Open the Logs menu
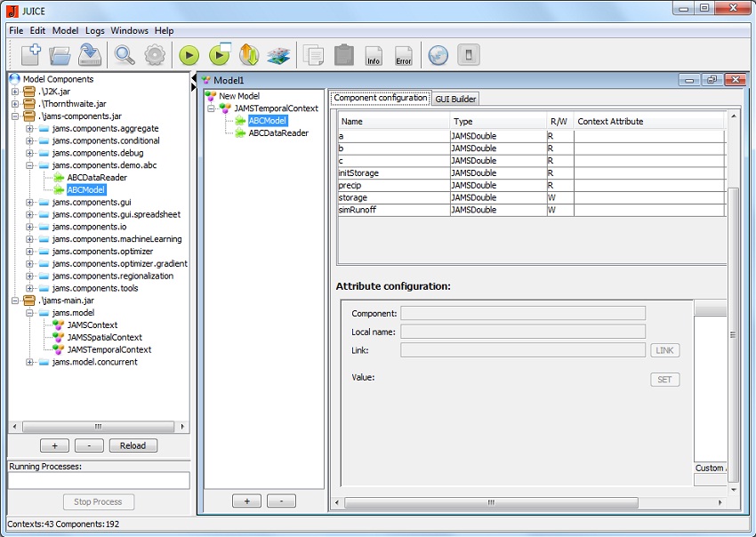This screenshot has width=756, height=537. point(95,30)
